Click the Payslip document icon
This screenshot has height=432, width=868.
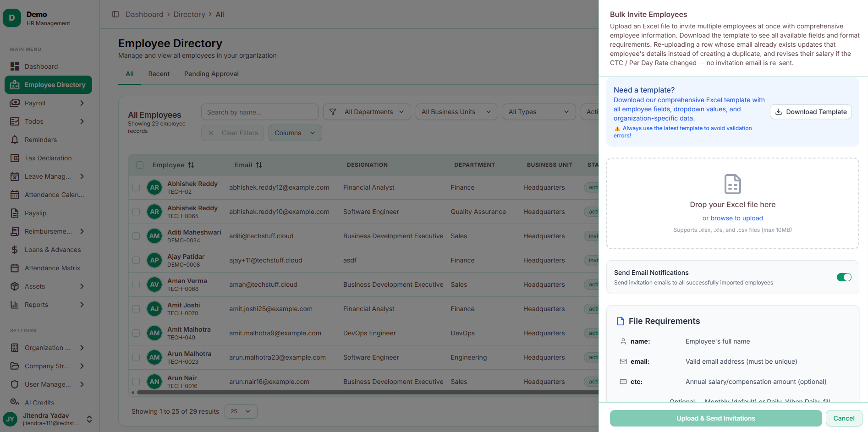[x=15, y=213]
